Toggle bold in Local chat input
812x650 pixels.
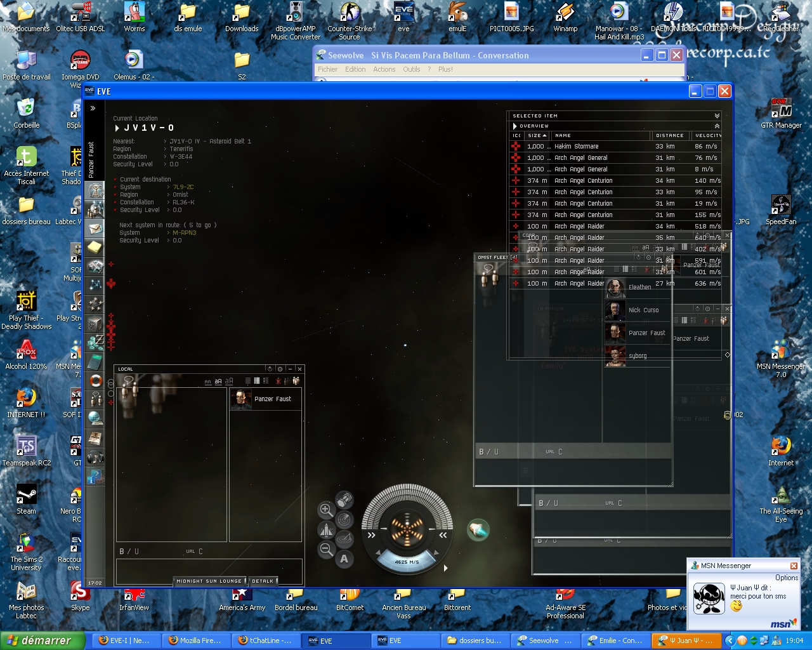(122, 552)
